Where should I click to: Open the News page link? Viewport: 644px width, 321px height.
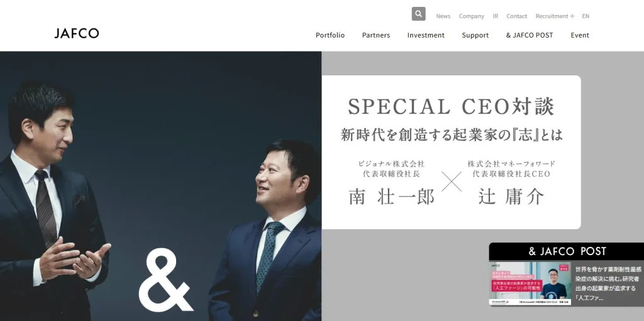tap(443, 16)
